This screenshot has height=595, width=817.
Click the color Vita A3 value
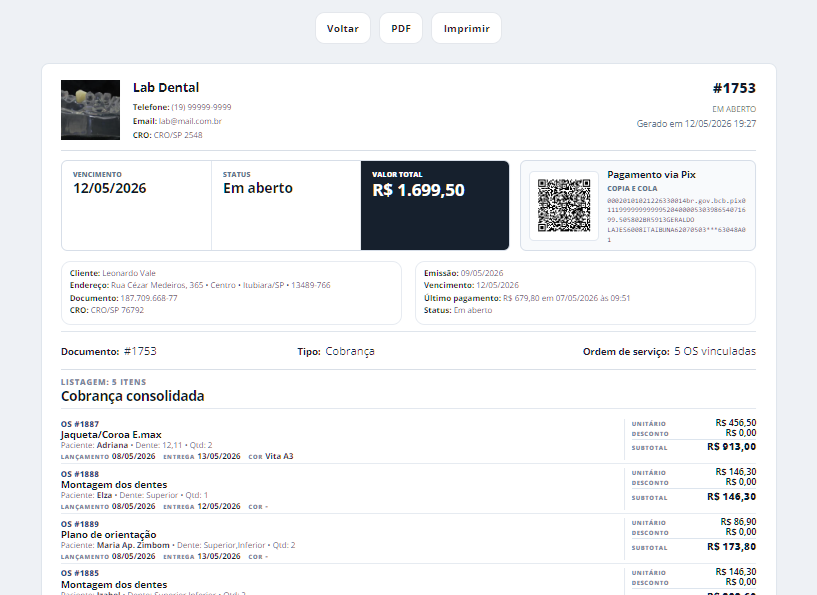pyautogui.click(x=279, y=456)
